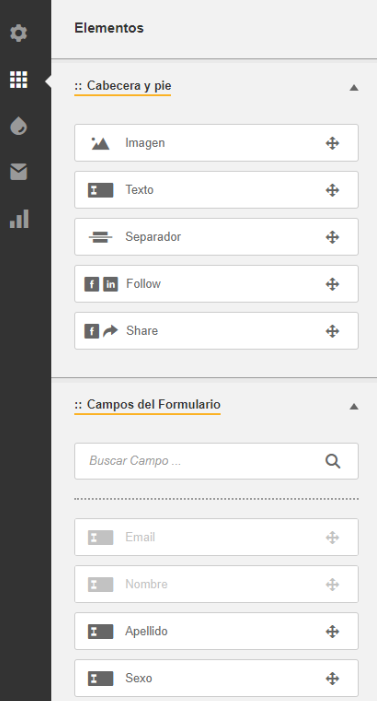Select the Apellido form field item
377x701 pixels.
(x=216, y=631)
